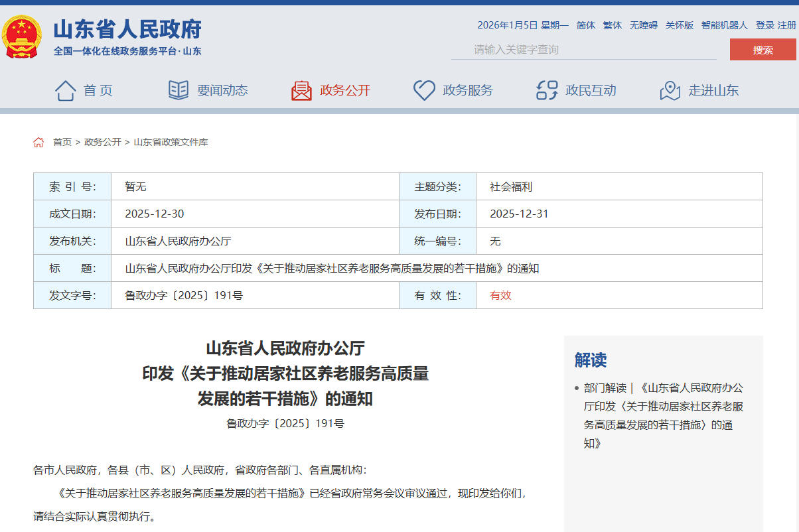
Task: Focus the keyword search input field
Action: point(584,50)
